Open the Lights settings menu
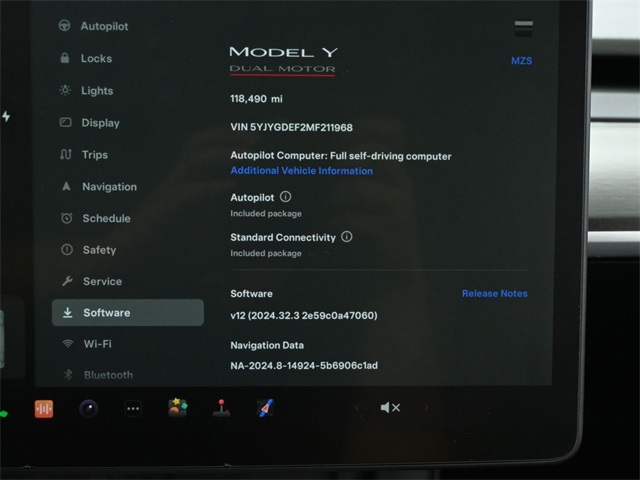Image resolution: width=640 pixels, height=480 pixels. 87,91
